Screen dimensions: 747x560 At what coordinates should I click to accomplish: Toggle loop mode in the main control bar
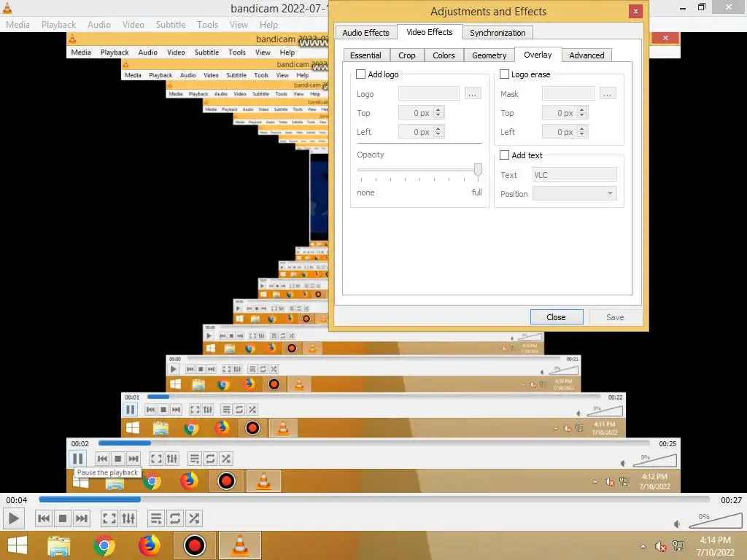point(175,518)
